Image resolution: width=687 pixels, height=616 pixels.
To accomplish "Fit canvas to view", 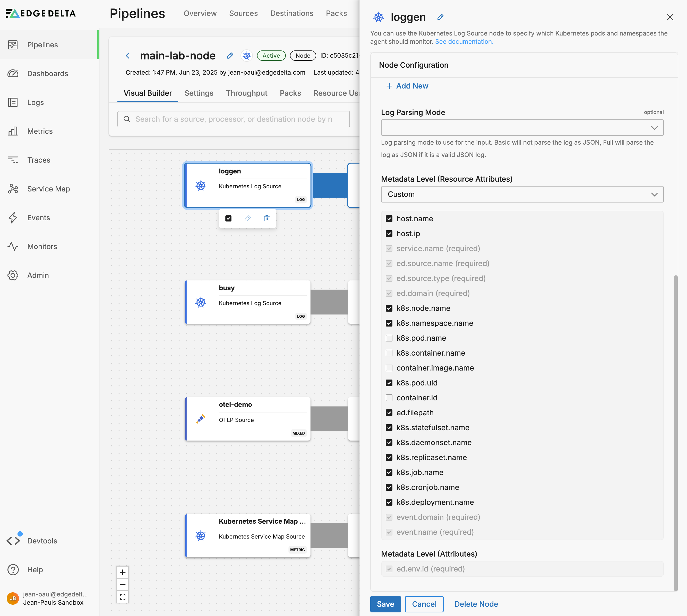I will tap(123, 597).
